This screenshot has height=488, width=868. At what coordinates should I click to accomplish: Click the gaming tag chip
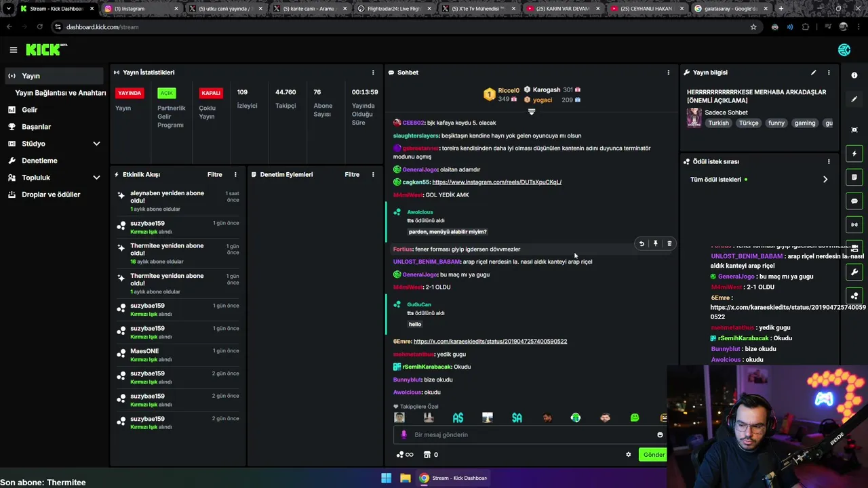[x=805, y=123]
